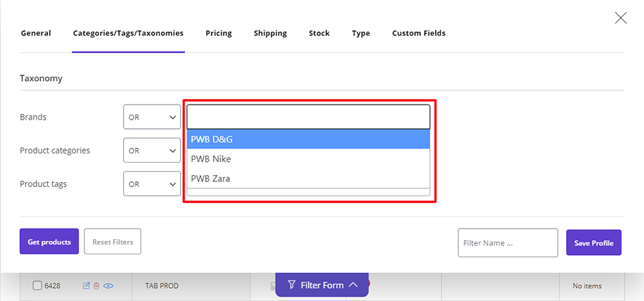Click the edit icon for product 6428
The image size is (644, 301).
[x=87, y=285]
